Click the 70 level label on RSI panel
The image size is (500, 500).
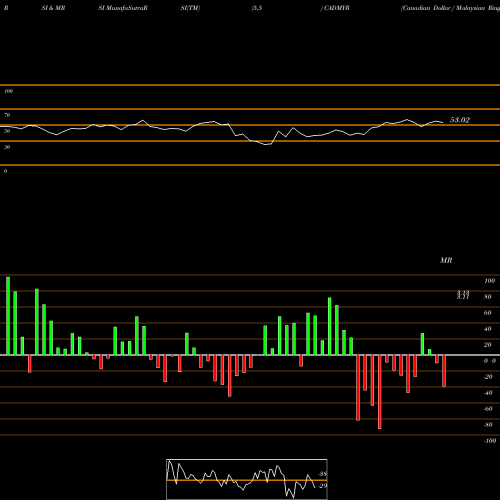(x=7, y=115)
